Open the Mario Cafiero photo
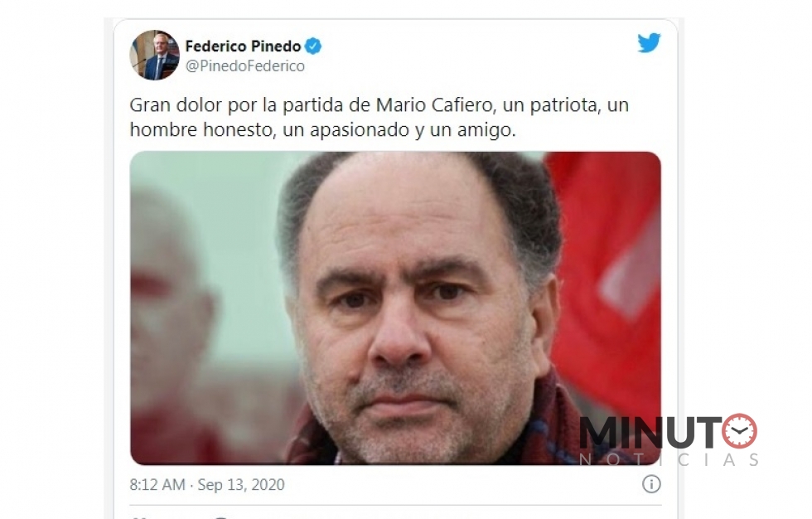 tap(395, 308)
